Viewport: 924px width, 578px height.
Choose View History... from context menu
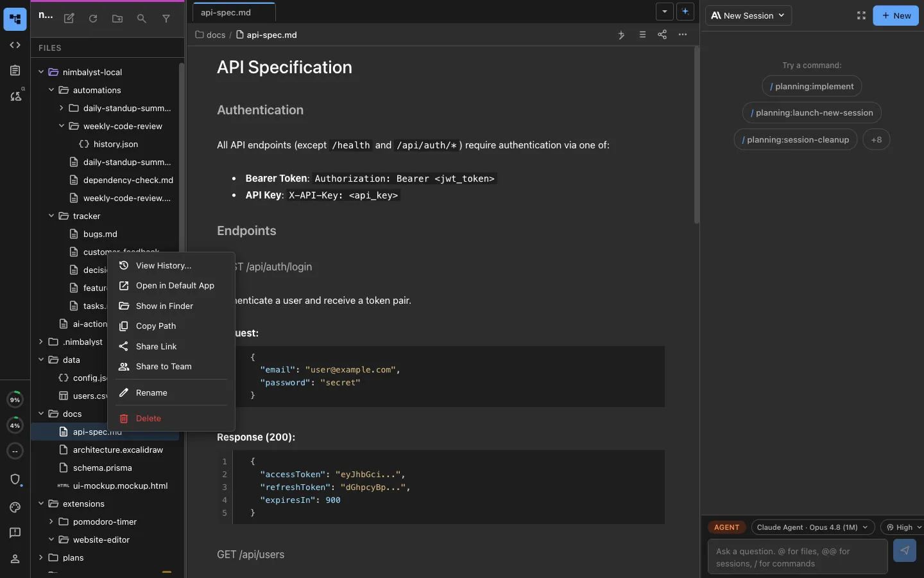coord(171,265)
